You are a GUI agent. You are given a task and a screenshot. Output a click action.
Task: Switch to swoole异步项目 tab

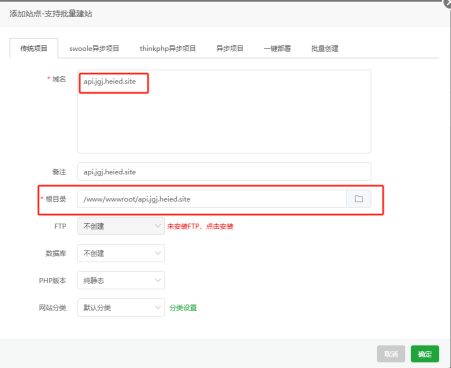[x=94, y=49]
